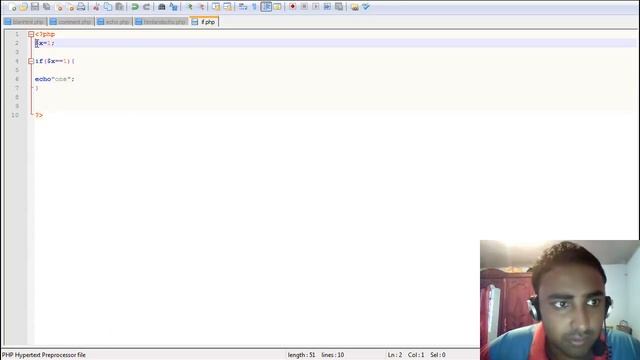Paste from the clipboard
The height and width of the screenshot is (360, 640).
click(120, 7)
